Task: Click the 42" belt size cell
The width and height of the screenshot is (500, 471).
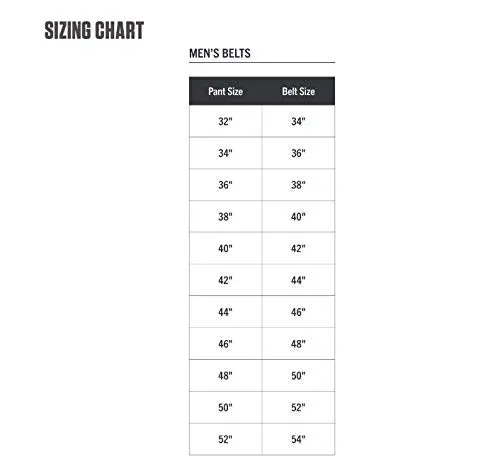Action: point(298,248)
